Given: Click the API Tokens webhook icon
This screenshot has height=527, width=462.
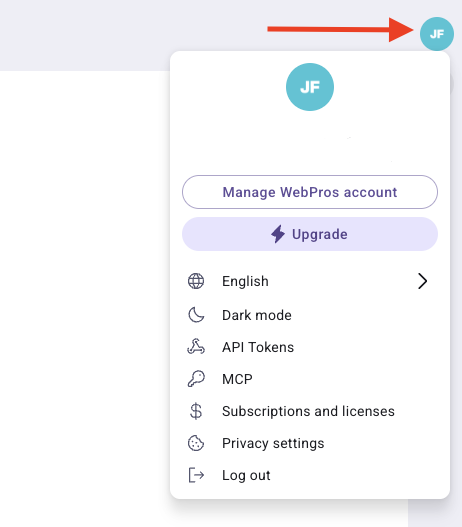Looking at the screenshot, I should [x=196, y=347].
